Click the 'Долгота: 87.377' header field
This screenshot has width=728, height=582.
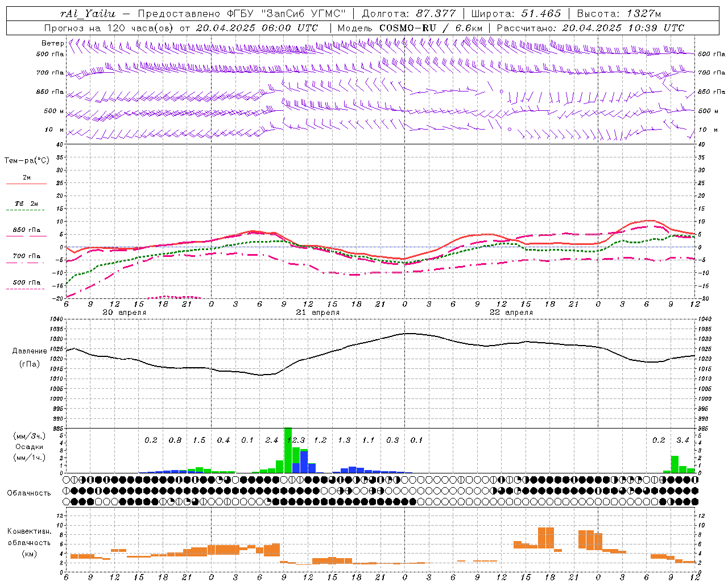coord(408,14)
